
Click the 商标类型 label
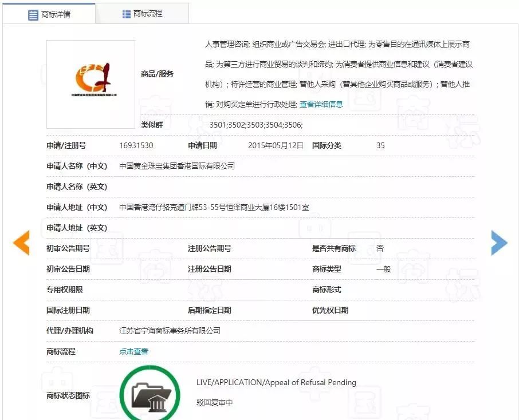[x=327, y=269]
